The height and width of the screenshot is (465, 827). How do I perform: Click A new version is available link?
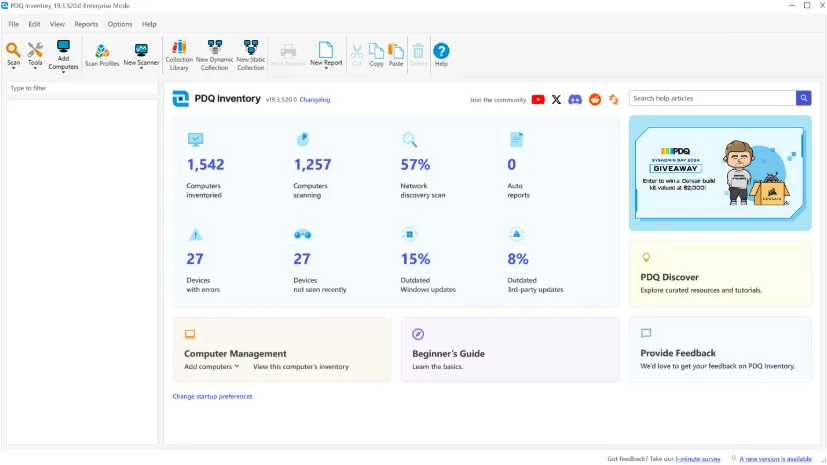(x=775, y=459)
